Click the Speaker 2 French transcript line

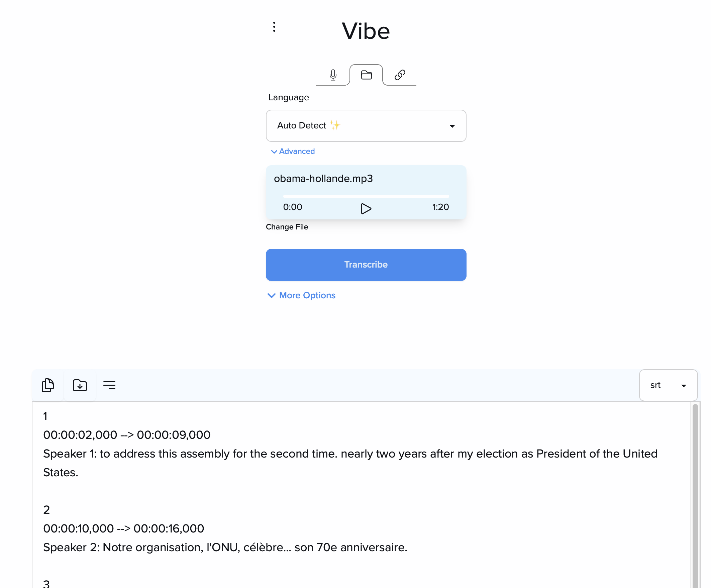(225, 548)
